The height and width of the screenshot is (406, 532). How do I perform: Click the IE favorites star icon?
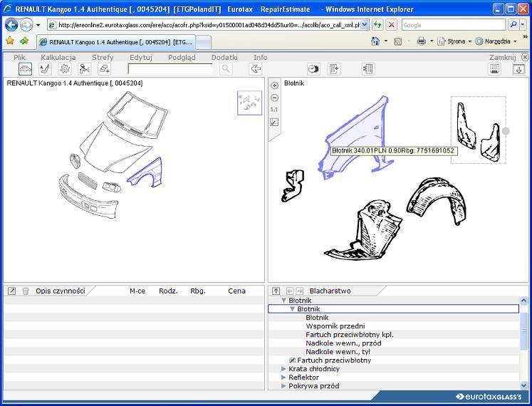click(10, 41)
